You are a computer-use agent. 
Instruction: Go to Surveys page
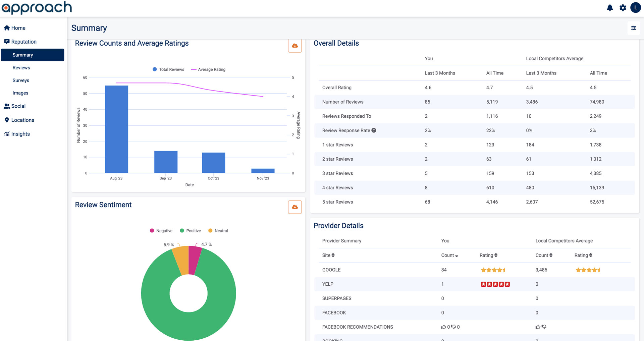[21, 80]
